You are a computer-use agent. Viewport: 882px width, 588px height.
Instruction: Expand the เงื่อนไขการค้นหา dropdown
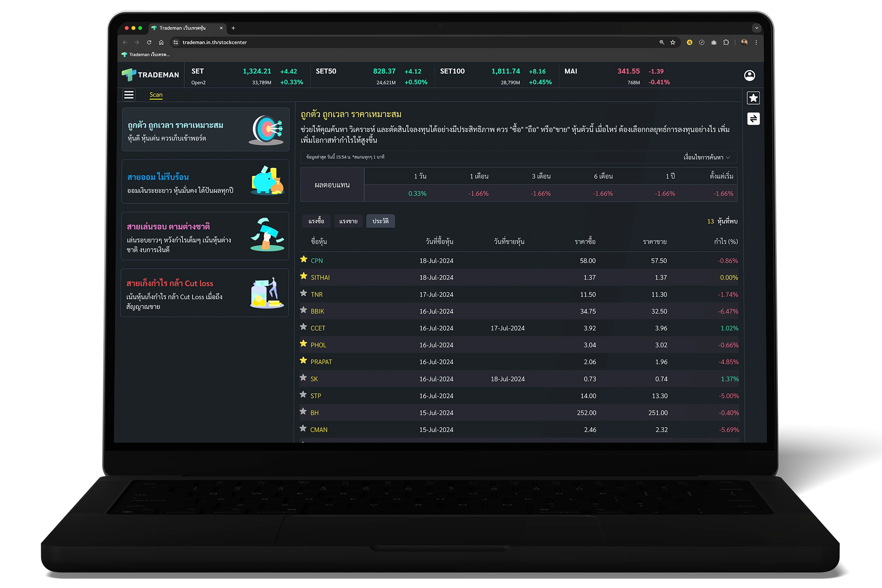(707, 157)
